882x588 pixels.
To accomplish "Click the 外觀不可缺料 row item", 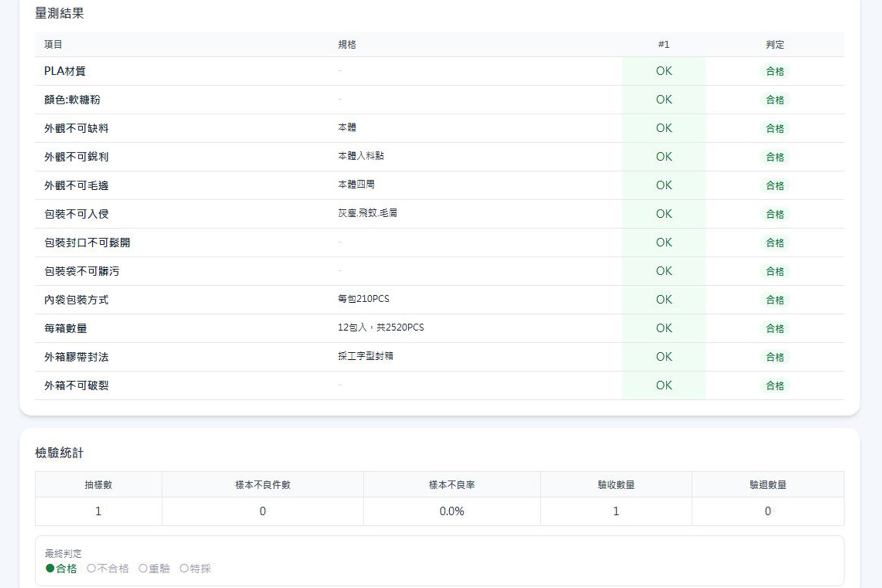I will [76, 128].
